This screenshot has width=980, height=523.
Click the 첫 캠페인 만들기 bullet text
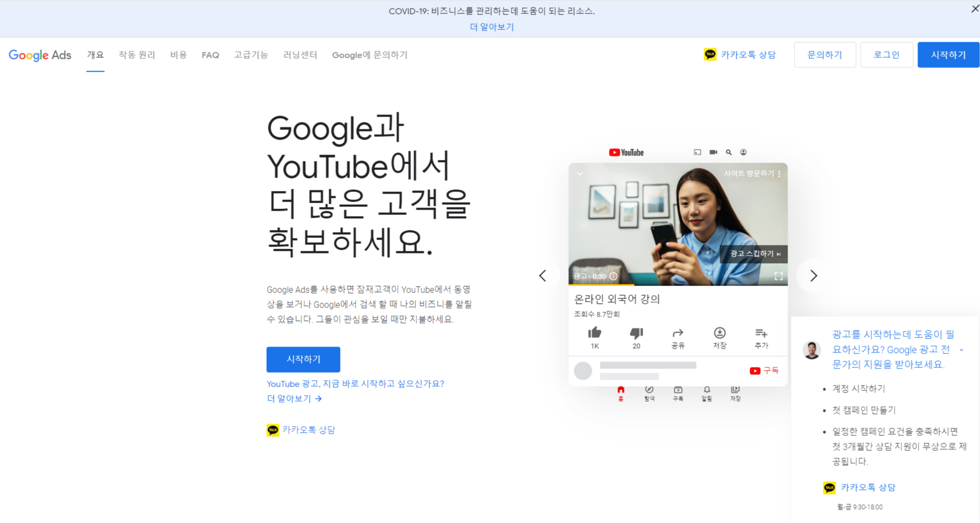click(864, 410)
